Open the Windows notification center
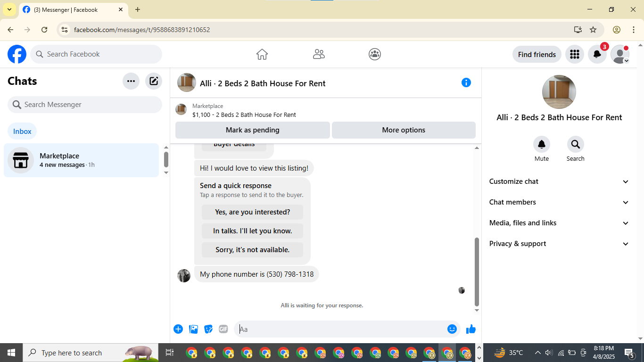 click(629, 353)
